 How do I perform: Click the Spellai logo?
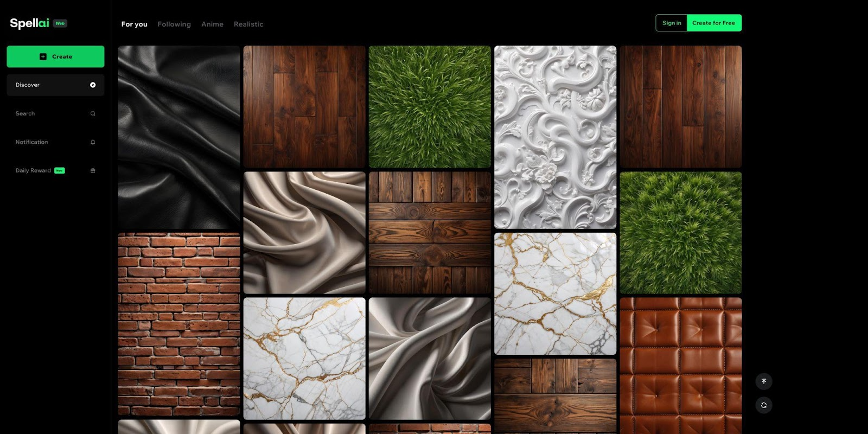(x=29, y=23)
